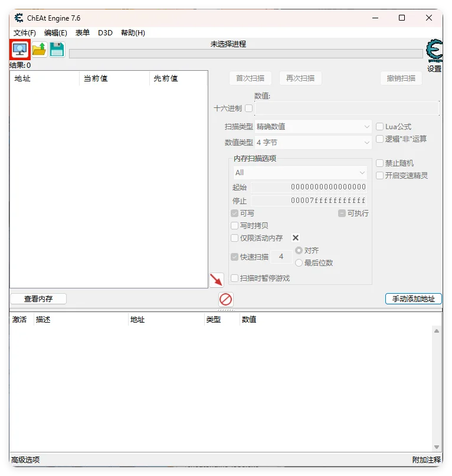Toggle the 快速扫描 fast scan checkbox
The image size is (452, 476).
tap(234, 257)
